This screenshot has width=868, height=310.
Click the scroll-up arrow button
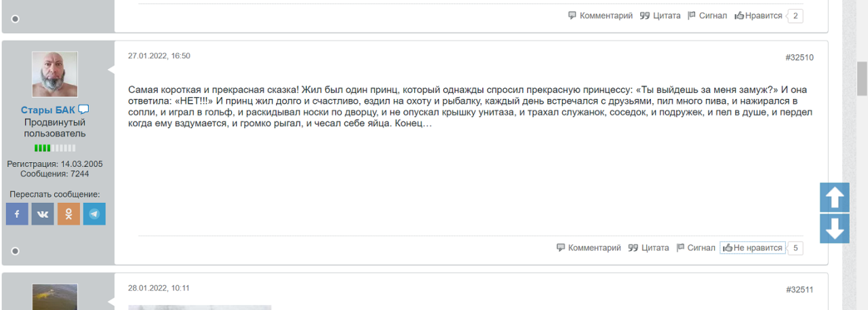tap(834, 197)
